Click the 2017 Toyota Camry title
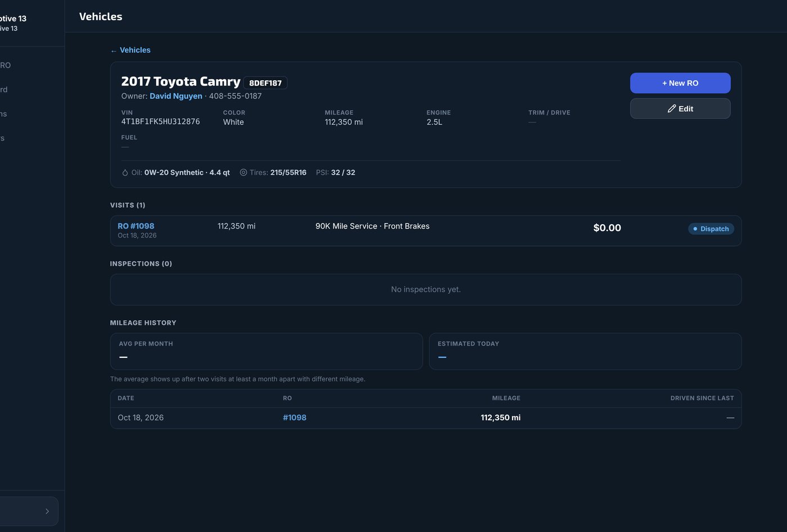Screen dimensions: 787x532 pos(181,82)
